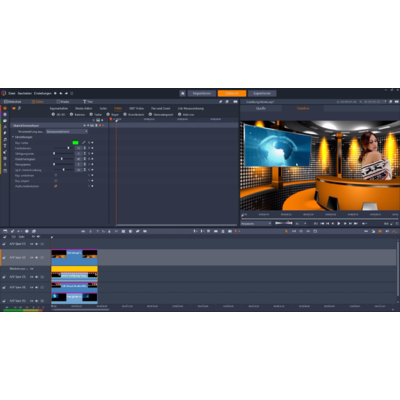Open the Anpassen zoom dropdown in player
Image resolution: width=400 pixels, height=400 pixels.
(x=256, y=224)
